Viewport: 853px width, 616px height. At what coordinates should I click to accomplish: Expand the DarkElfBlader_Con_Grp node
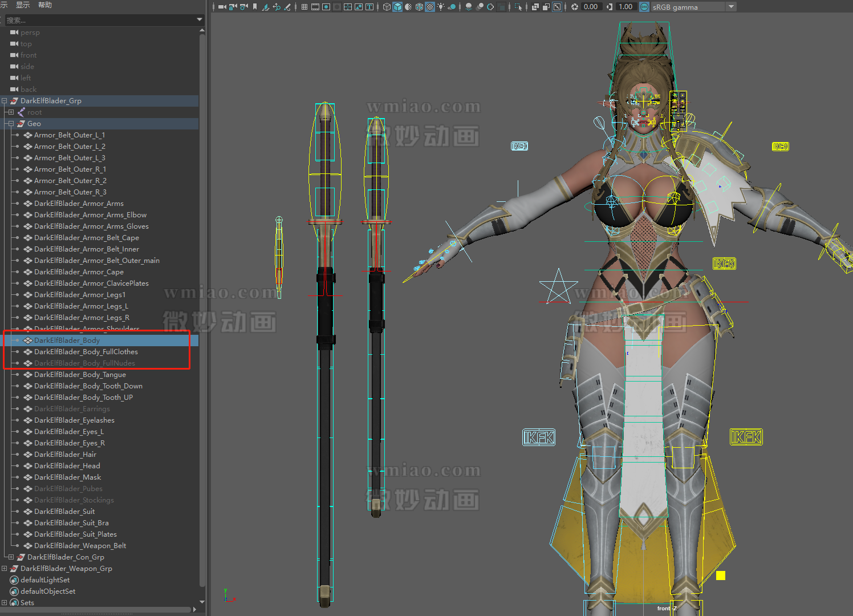point(10,557)
